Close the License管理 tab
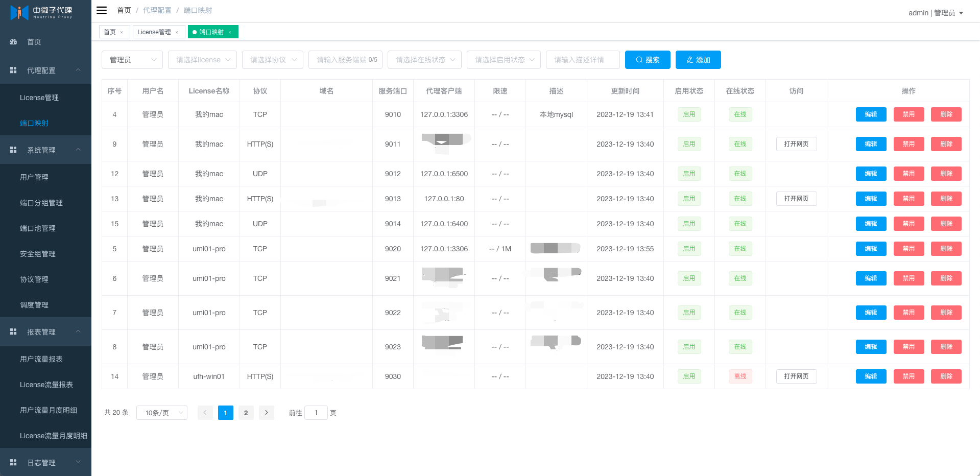This screenshot has width=980, height=476. pos(177,32)
